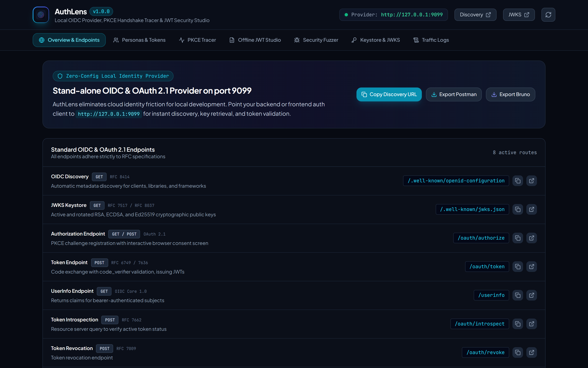Open the Keystore & JWKS tab
588x368 pixels.
375,40
